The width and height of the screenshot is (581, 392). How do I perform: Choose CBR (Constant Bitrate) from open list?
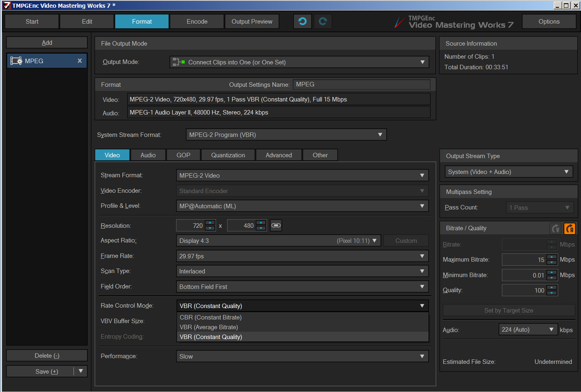click(211, 317)
